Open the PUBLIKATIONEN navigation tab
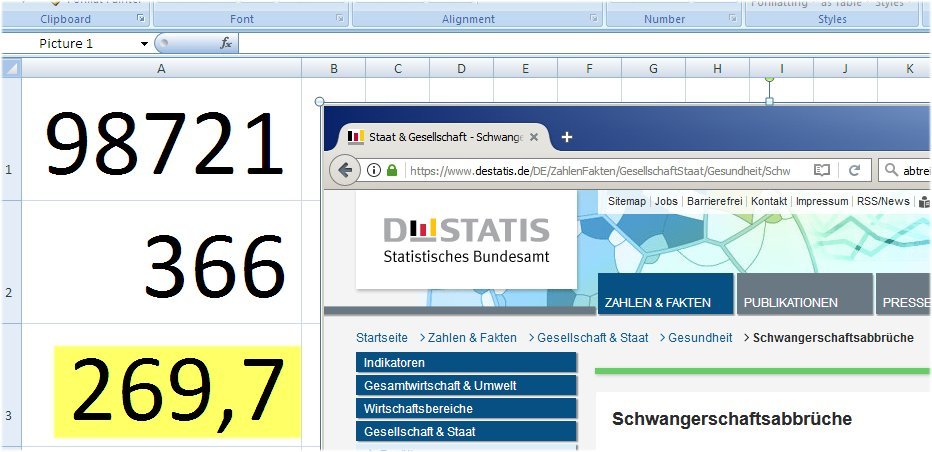Image resolution: width=932 pixels, height=452 pixels. tap(790, 302)
